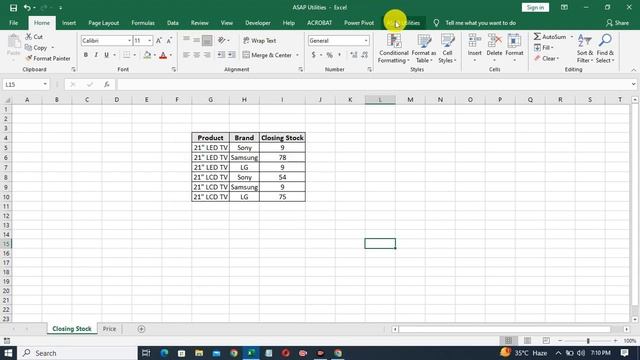The width and height of the screenshot is (640, 360).
Task: Select cell containing Closing Stock header
Action: tap(282, 138)
